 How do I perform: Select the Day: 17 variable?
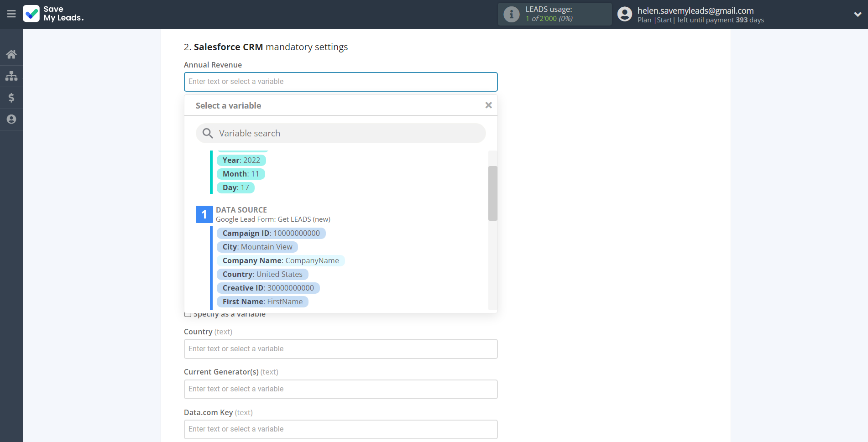(x=235, y=187)
